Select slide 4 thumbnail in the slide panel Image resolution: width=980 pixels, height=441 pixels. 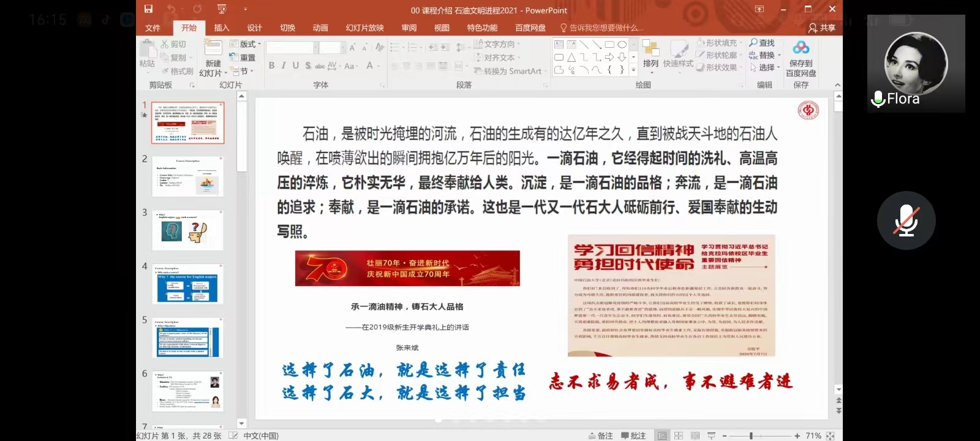[x=187, y=284]
